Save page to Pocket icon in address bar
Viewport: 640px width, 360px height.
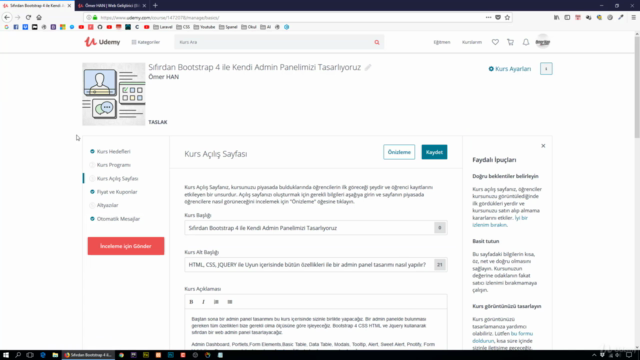[x=498, y=17]
